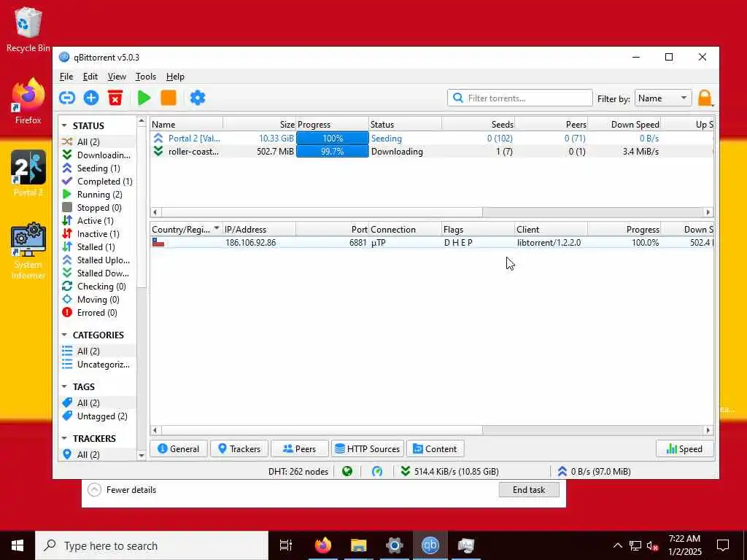Viewport: 747px width, 560px height.
Task: Select the Errored (0) filter
Action: click(x=96, y=312)
